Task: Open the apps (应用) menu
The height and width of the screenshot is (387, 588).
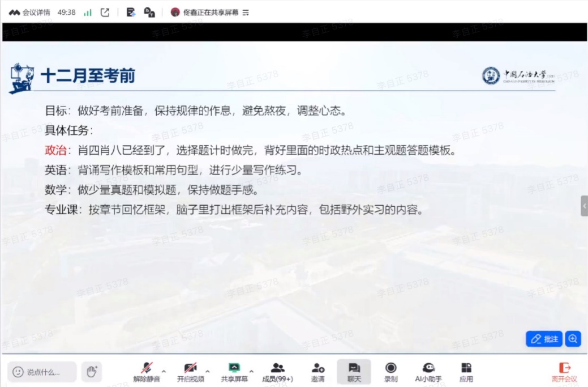Action: [466, 371]
